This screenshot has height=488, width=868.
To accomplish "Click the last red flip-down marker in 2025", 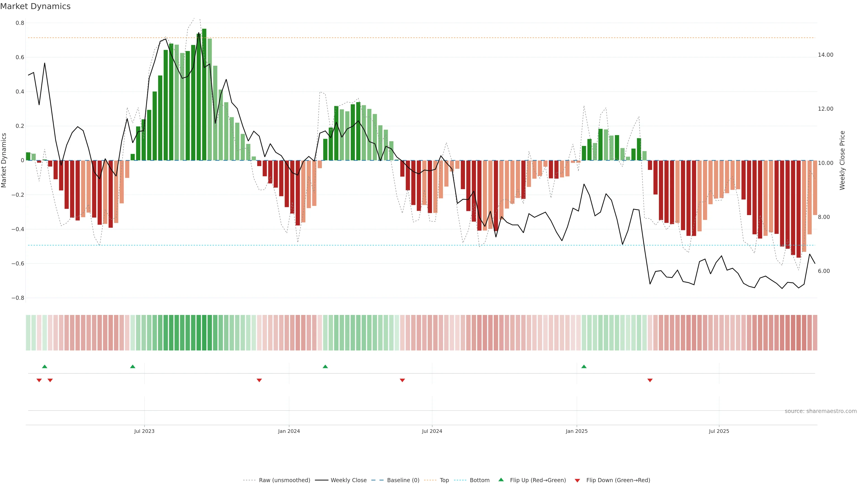I will [650, 380].
